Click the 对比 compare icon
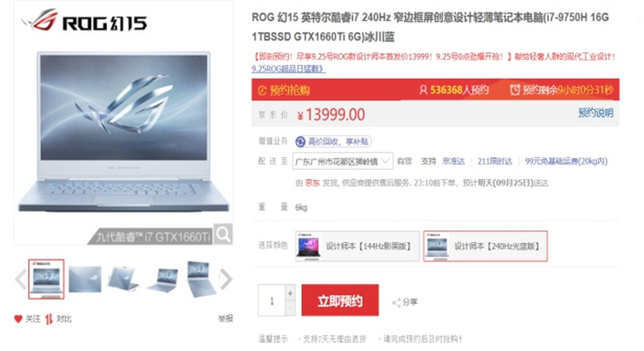644x351 pixels. (x=49, y=319)
